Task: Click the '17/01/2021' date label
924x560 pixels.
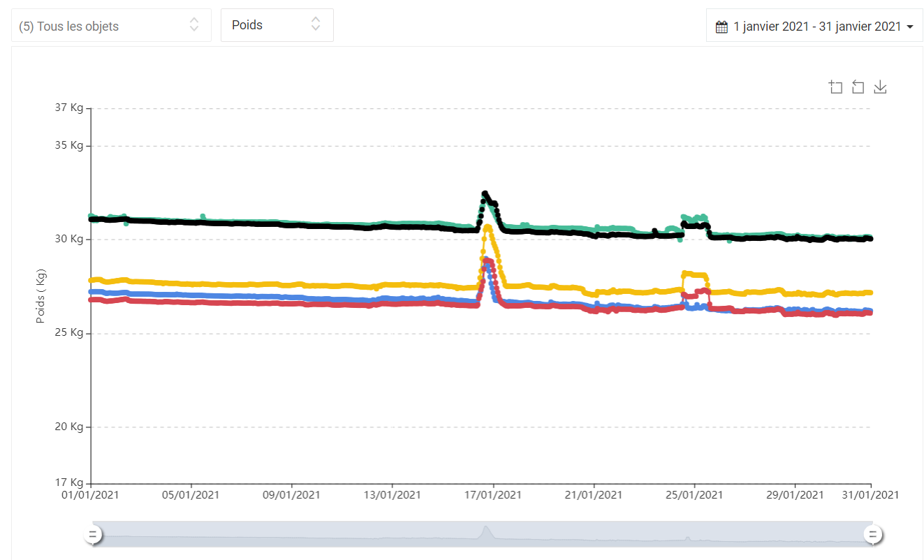Action: (493, 494)
